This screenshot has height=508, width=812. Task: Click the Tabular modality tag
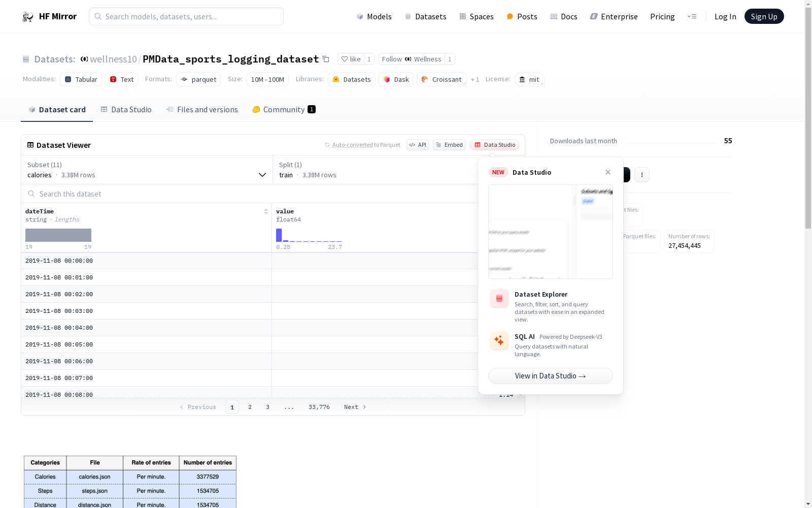81,79
